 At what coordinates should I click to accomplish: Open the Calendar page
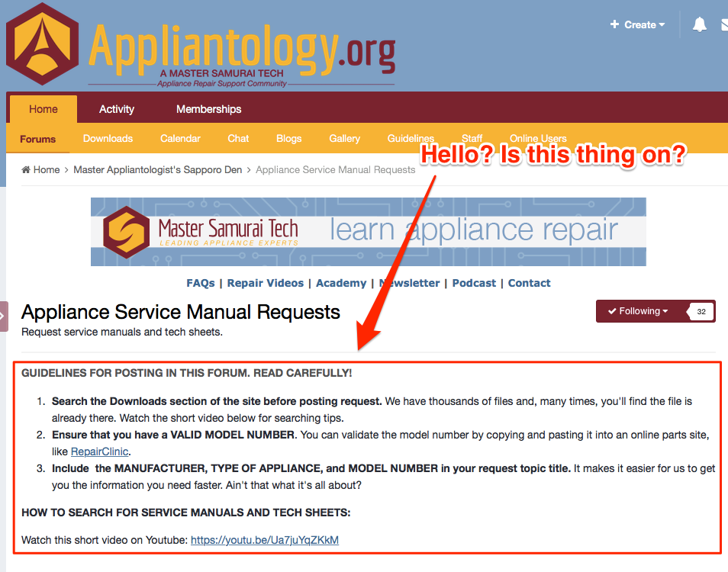[180, 138]
